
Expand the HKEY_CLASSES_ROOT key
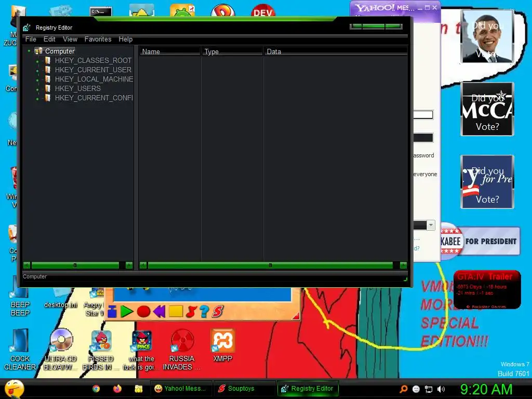click(37, 61)
